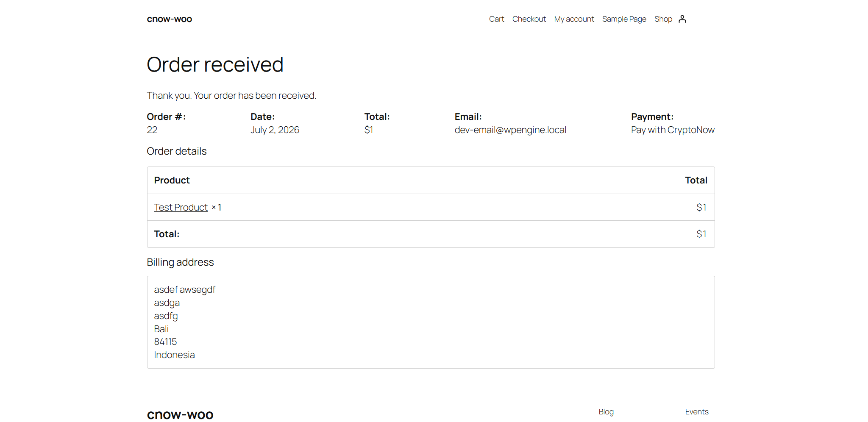The width and height of the screenshot is (868, 422).
Task: Click the Order #: label
Action: coord(167,117)
